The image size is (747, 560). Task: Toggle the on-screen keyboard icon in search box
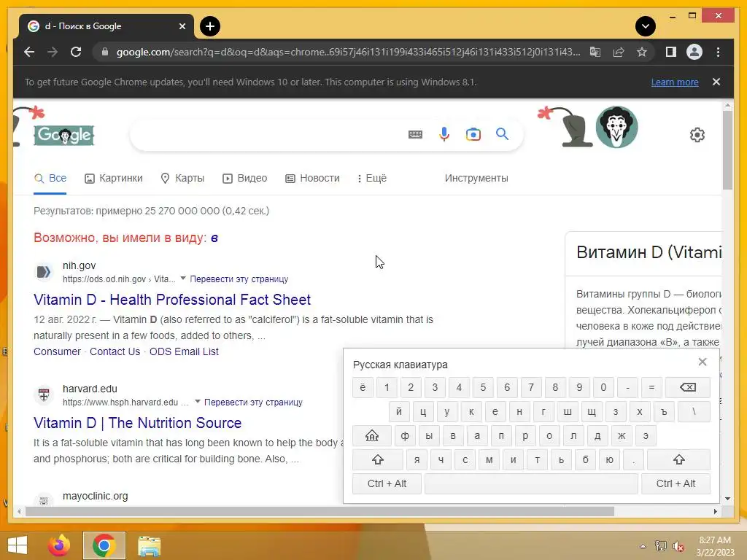point(415,135)
